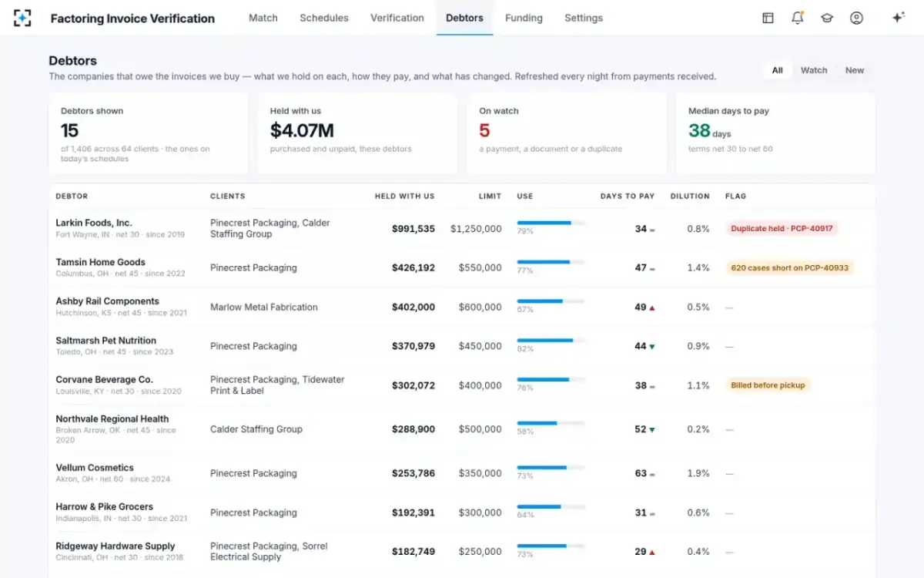924x578 pixels.
Task: Open the 620 cases short flag
Action: click(790, 268)
